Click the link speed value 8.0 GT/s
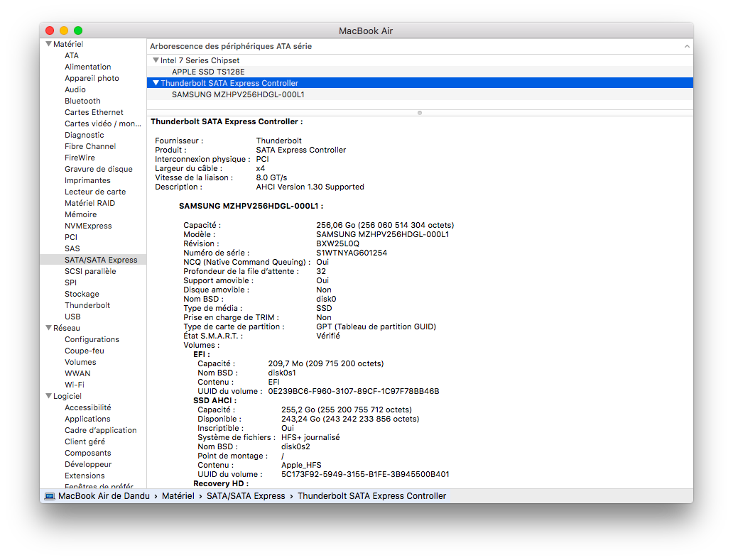733x560 pixels. [271, 177]
